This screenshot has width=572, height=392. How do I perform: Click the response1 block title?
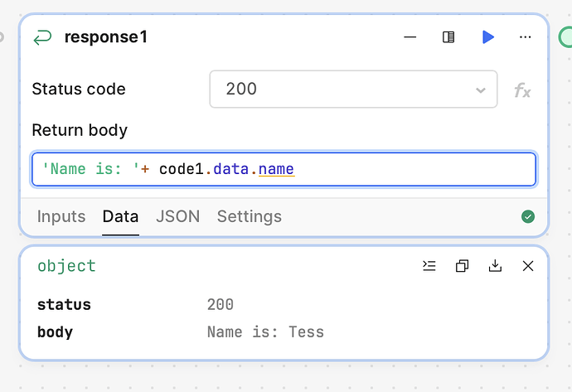(106, 36)
